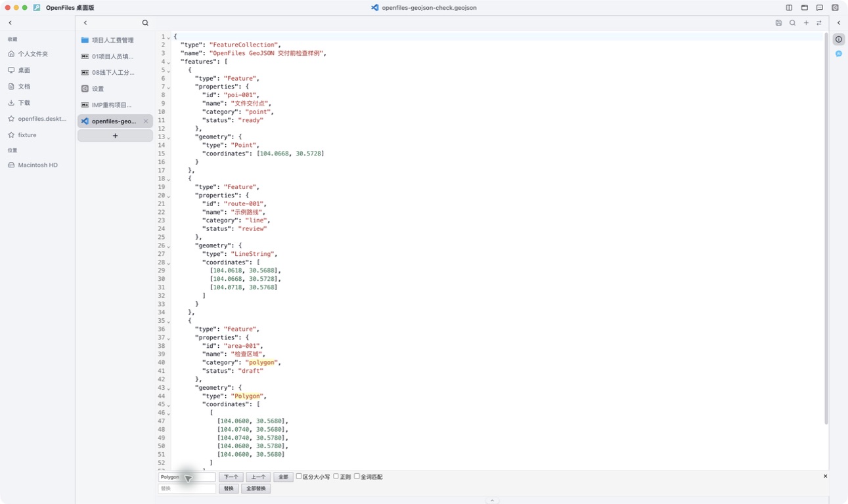Fold the LineString geometry at line 26
The width and height of the screenshot is (848, 504).
pos(169,246)
